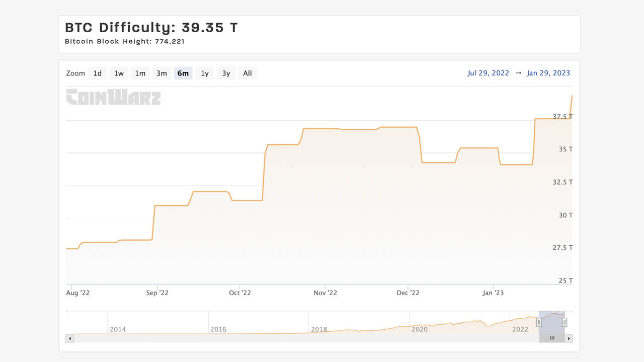Click the 35 T axis label
Image resolution: width=644 pixels, height=362 pixels.
566,149
